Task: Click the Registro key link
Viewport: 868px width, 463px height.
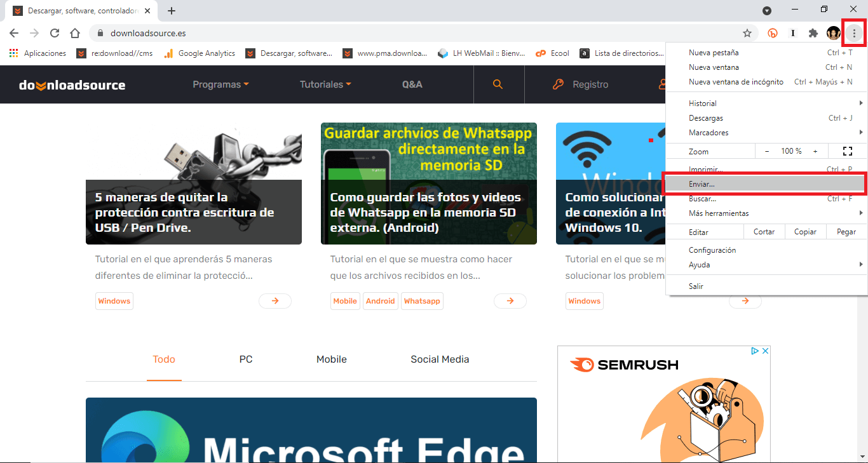Action: 580,84
